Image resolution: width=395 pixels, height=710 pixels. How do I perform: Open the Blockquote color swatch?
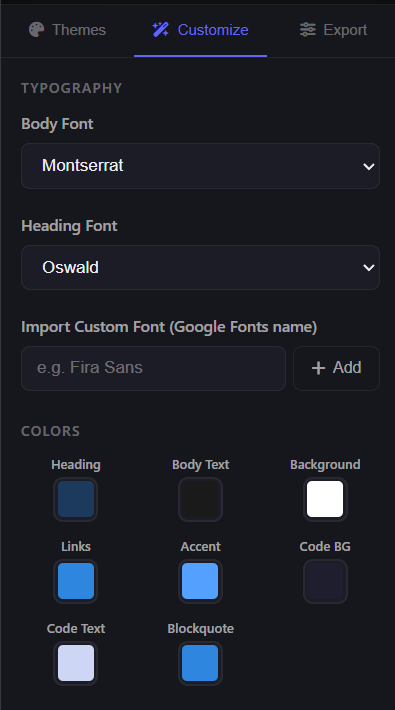tap(200, 663)
